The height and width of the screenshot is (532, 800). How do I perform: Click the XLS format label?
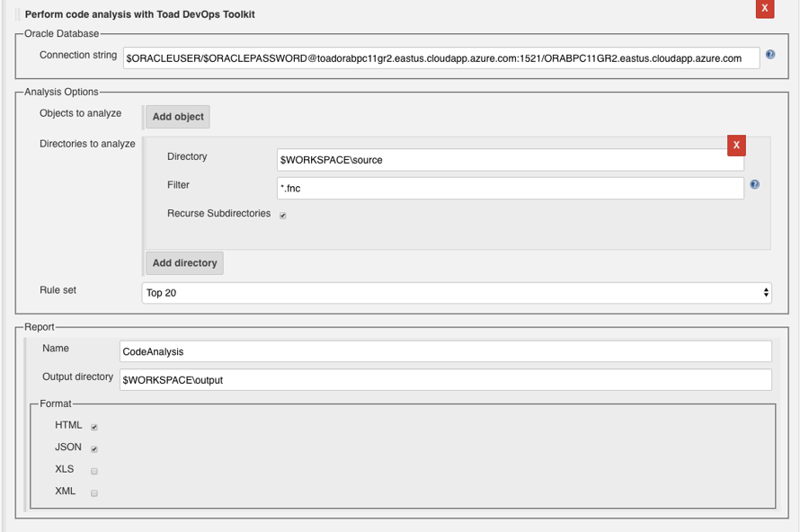65,469
